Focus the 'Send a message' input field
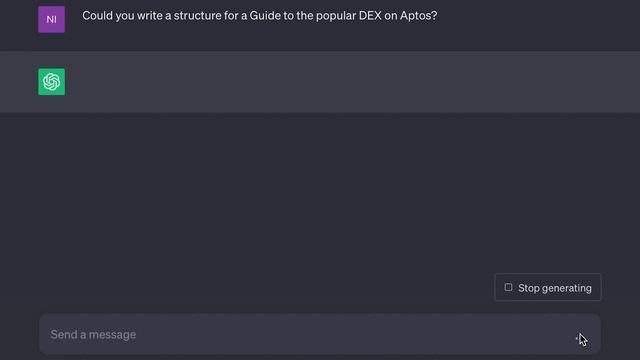Viewport: 640px width, 360px height. coord(320,334)
